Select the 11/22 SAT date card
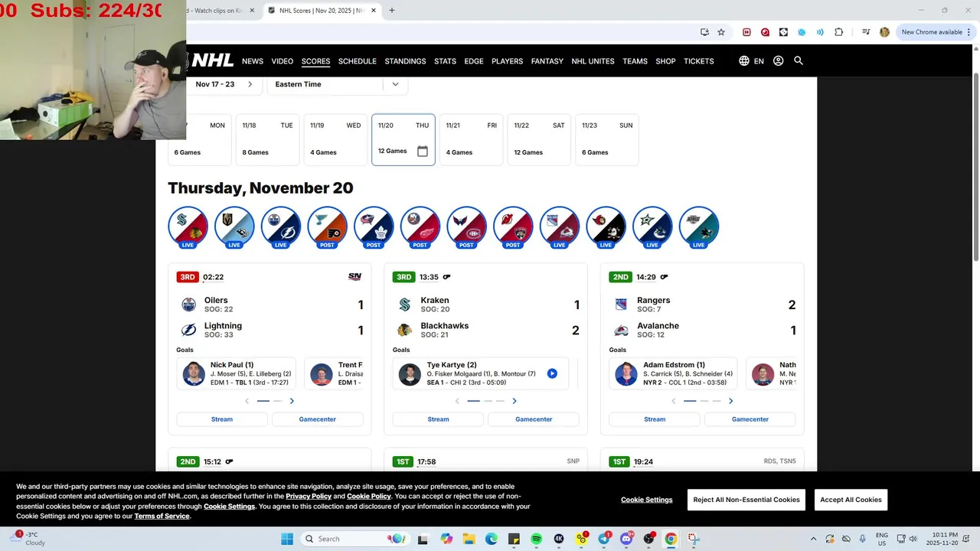This screenshot has height=551, width=980. click(539, 139)
